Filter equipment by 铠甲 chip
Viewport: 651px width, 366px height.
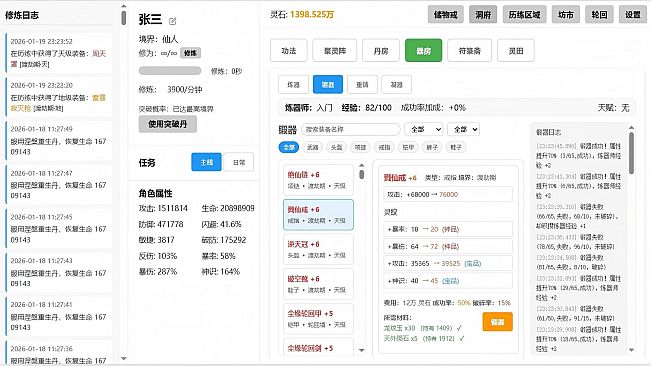(408, 147)
